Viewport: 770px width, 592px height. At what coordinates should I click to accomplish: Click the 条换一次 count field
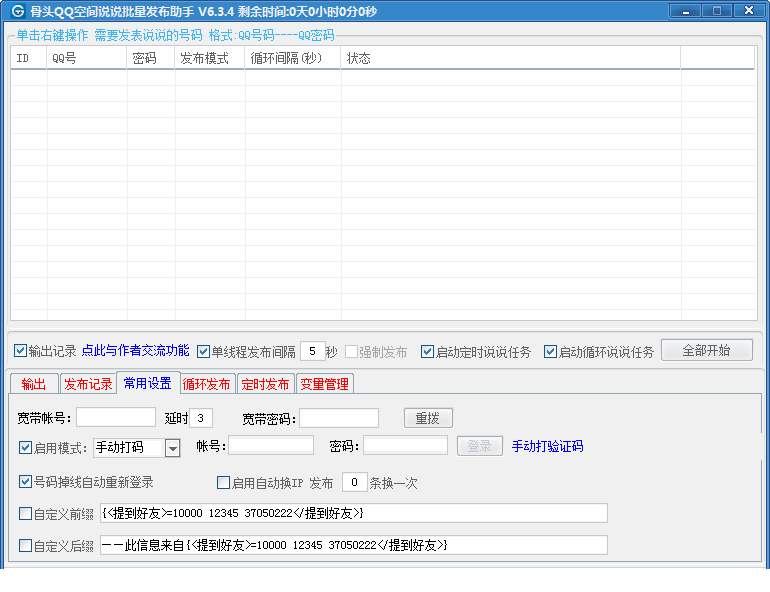click(x=355, y=483)
